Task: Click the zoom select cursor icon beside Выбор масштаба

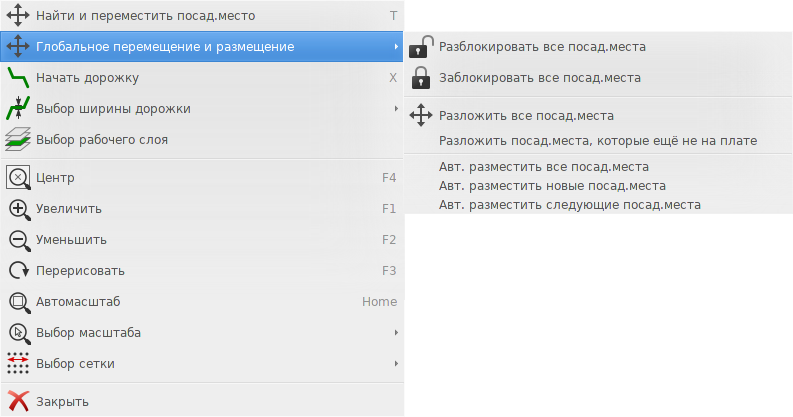Action: click(x=19, y=333)
